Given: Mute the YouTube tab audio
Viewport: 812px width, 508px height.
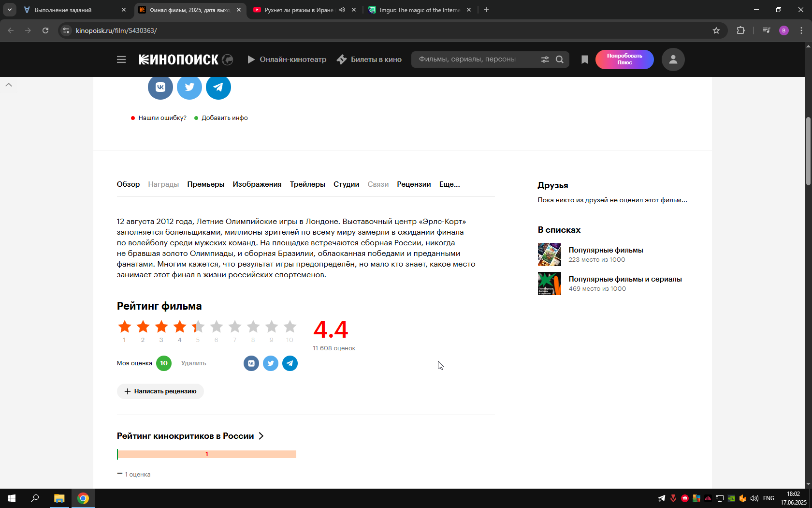Looking at the screenshot, I should pos(342,10).
